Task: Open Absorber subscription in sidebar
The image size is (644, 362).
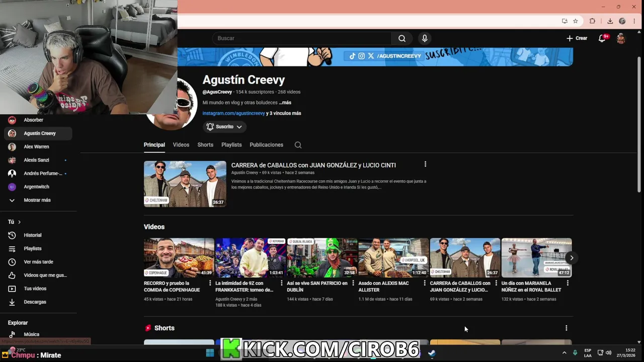Action: tap(38, 120)
